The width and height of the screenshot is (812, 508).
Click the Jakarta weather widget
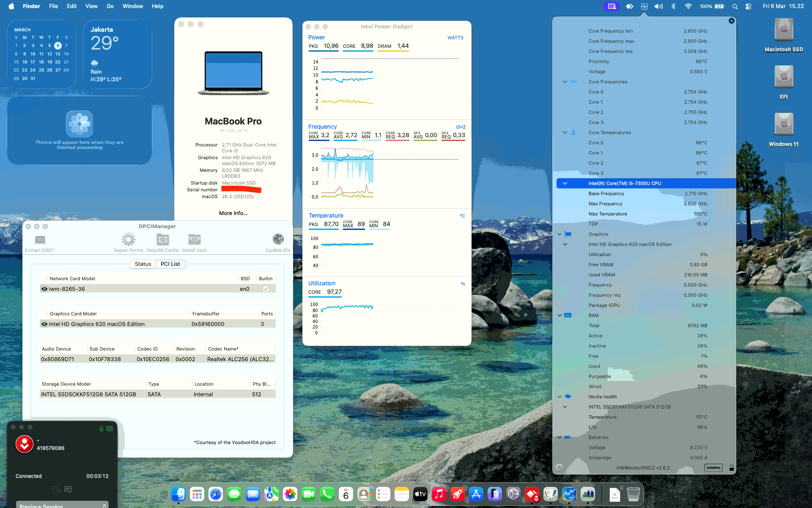(117, 54)
